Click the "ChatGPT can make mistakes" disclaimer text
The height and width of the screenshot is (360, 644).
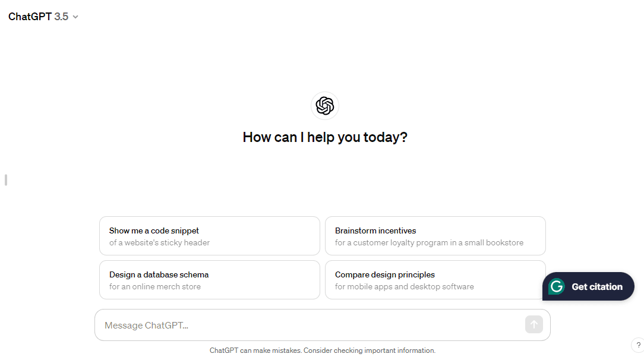tap(323, 350)
